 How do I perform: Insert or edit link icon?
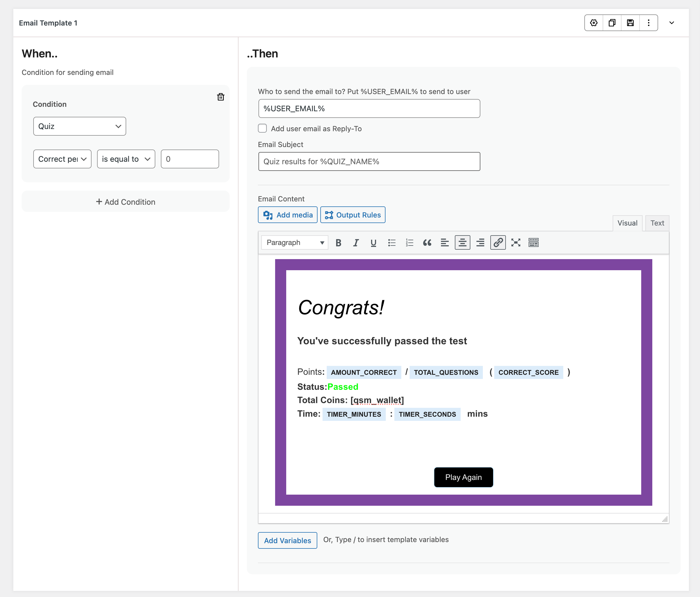point(498,242)
